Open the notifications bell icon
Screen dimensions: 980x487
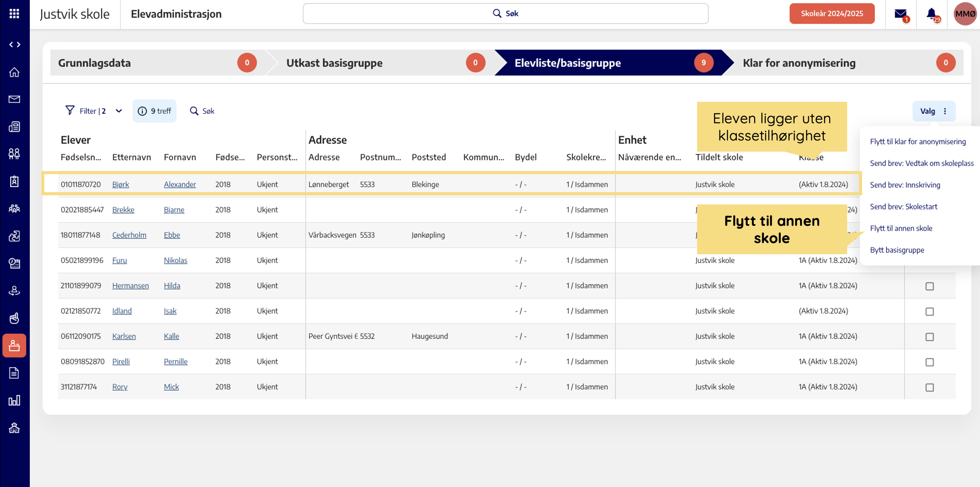(x=932, y=15)
